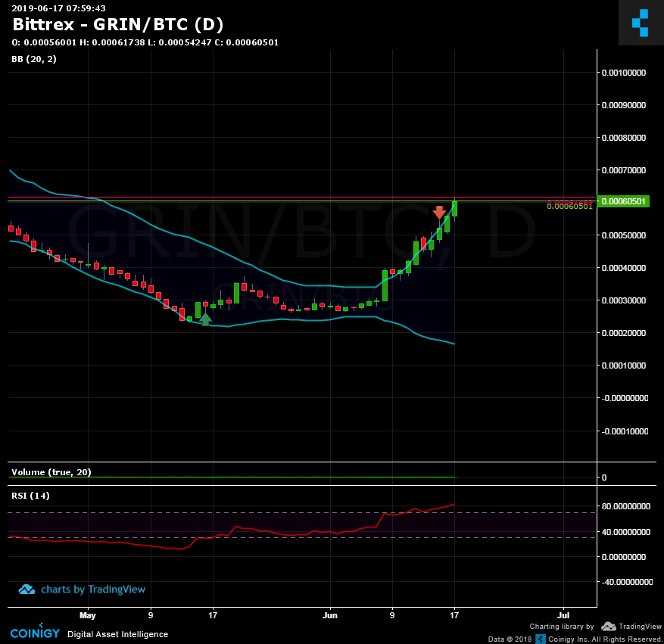Click the green 0.00060501 current price tag
Viewport: 664px width, 644px height.
622,201
